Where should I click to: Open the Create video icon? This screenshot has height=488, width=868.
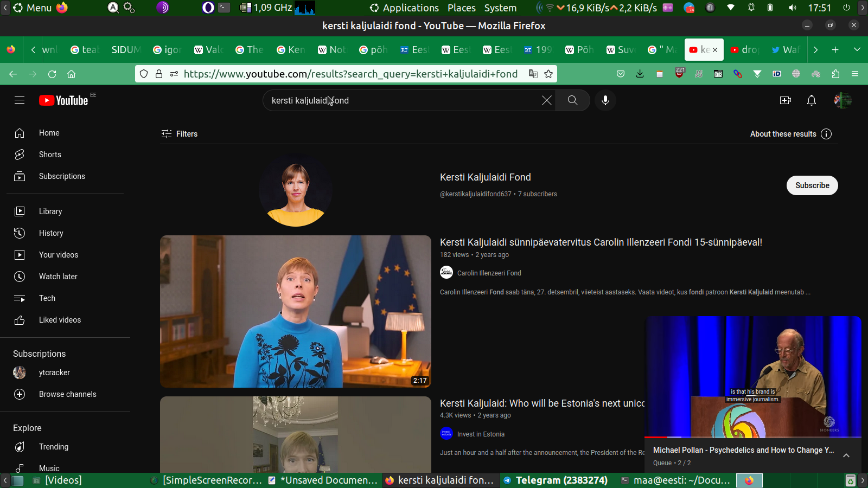click(785, 100)
